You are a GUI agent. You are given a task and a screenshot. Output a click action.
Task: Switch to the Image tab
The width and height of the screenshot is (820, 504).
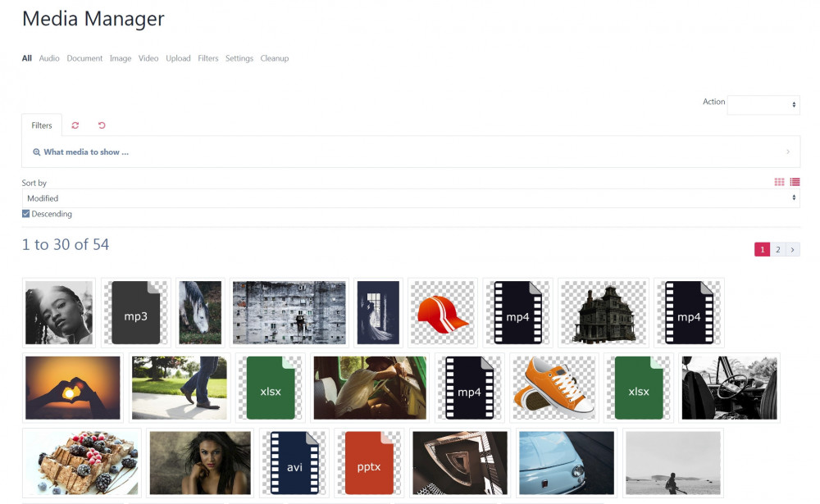point(121,58)
